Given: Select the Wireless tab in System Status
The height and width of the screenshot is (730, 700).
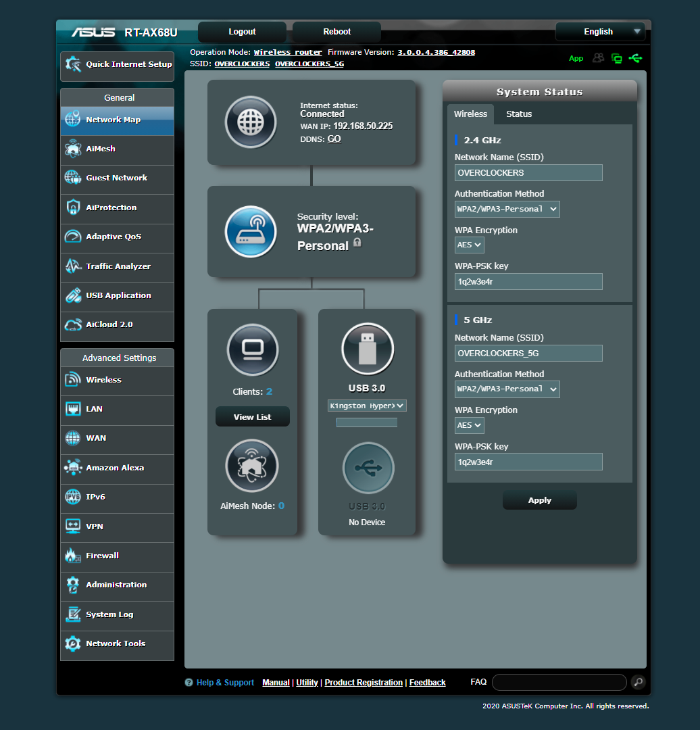Looking at the screenshot, I should (x=470, y=114).
